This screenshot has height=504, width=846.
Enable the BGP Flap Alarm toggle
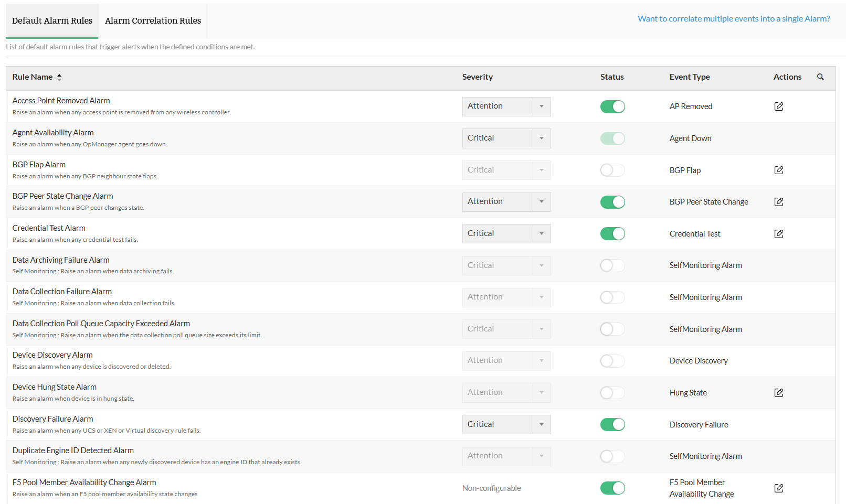612,170
